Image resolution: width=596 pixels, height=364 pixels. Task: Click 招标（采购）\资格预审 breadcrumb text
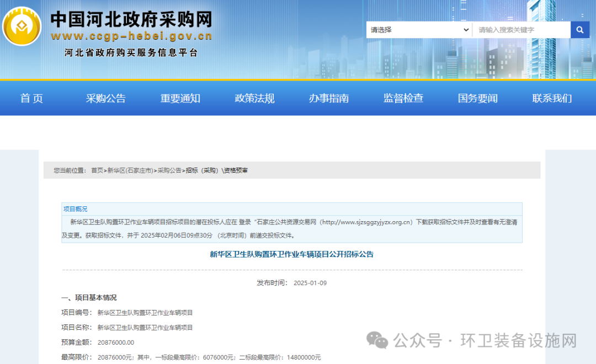(x=217, y=170)
